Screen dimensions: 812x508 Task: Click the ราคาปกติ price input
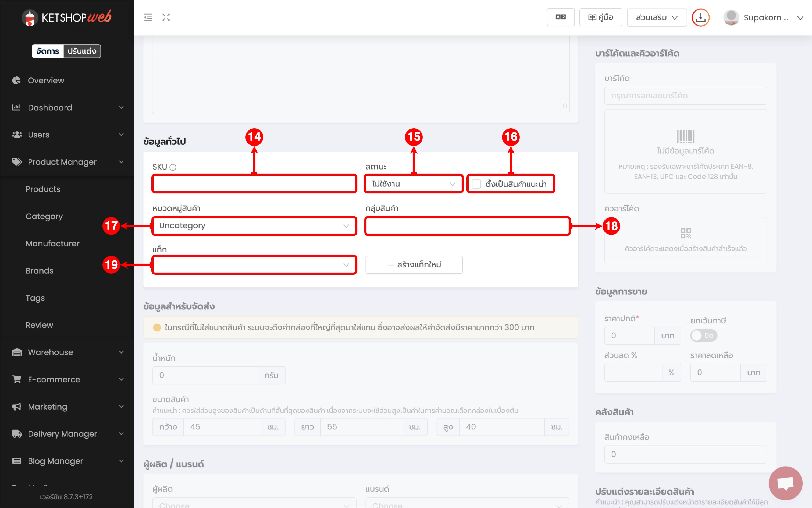pos(629,336)
